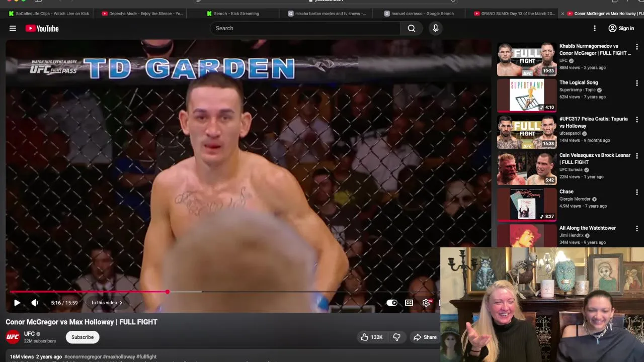The height and width of the screenshot is (362, 644).
Task: Start voice search with microphone icon
Action: [436, 28]
